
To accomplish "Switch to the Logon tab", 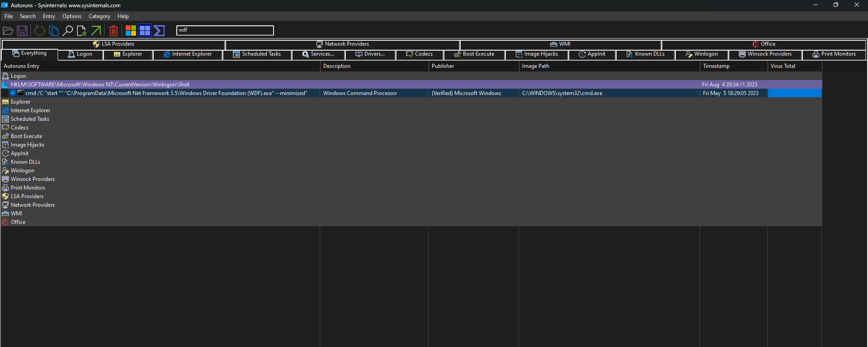I will tap(80, 54).
